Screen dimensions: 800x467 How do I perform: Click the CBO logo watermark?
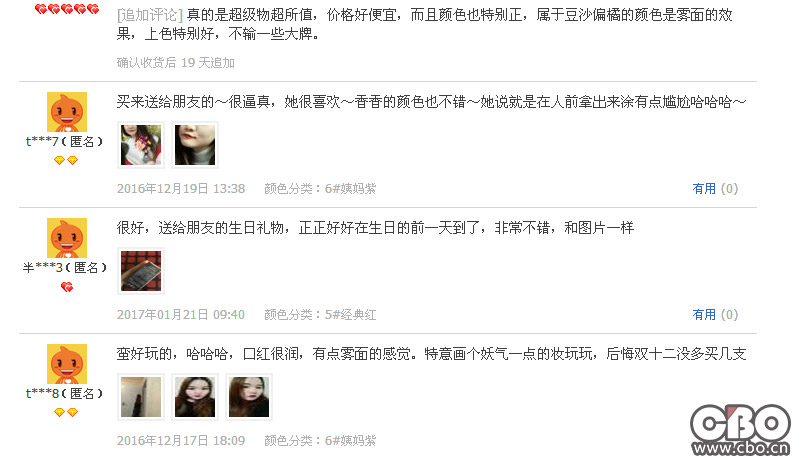(x=740, y=423)
